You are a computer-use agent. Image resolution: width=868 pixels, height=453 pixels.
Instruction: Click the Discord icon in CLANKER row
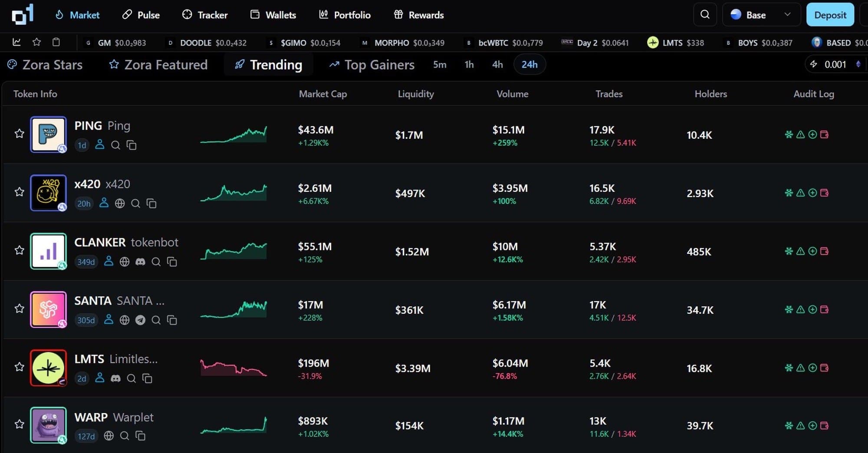pos(140,262)
